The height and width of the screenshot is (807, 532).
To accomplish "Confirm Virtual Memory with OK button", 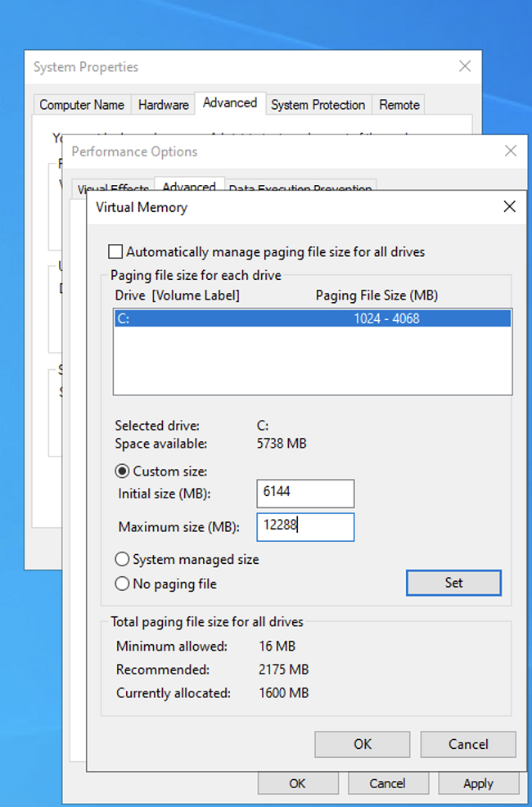I will (363, 744).
